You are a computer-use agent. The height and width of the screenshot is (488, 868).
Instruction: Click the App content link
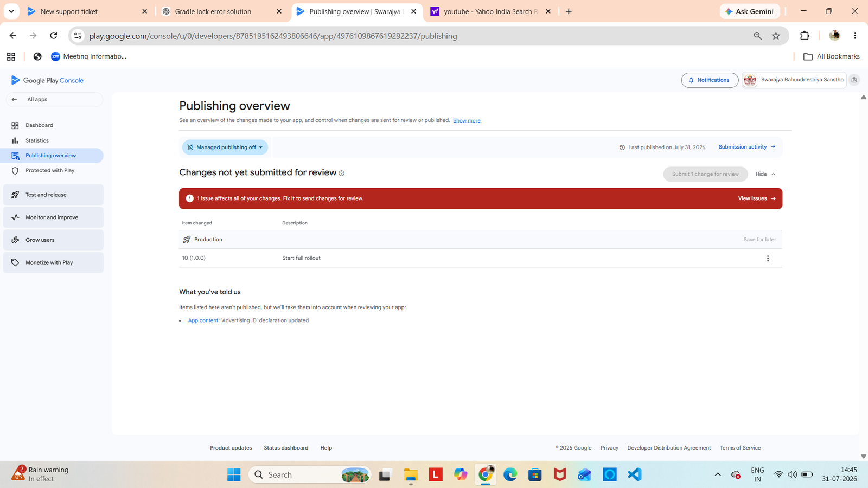(203, 320)
